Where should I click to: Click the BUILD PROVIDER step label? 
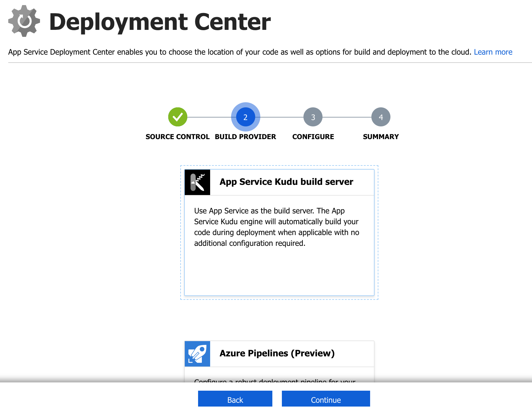[245, 137]
